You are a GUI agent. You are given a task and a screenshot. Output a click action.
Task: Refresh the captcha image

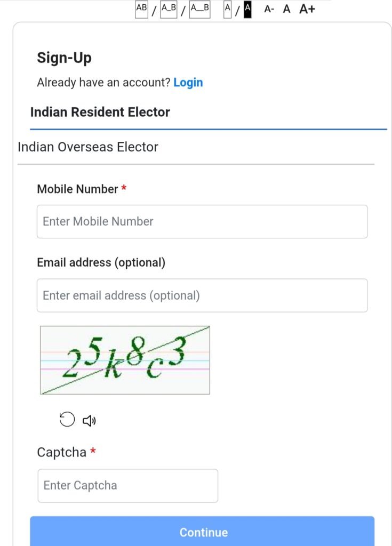click(67, 420)
